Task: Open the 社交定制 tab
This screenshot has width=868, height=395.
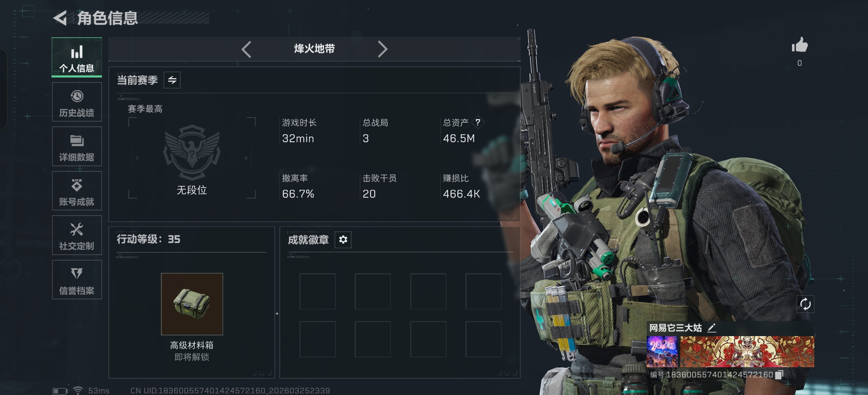Action: (77, 235)
